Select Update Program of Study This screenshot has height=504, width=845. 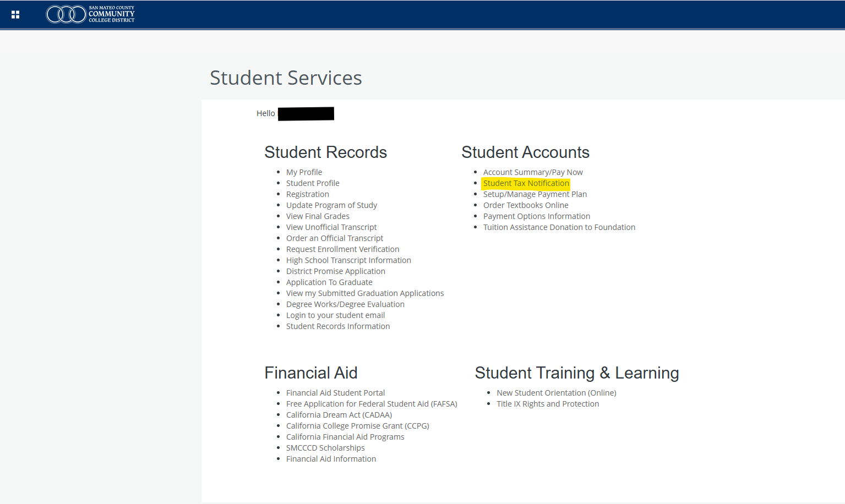point(331,205)
